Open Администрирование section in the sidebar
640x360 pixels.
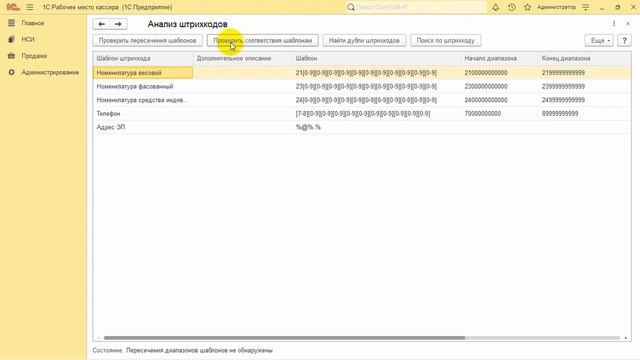[x=50, y=72]
